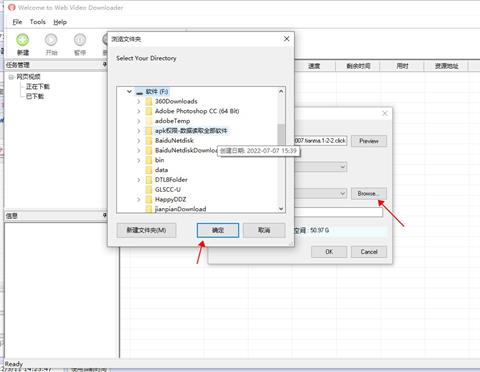Expand the HappyDDZ folder

(x=139, y=200)
